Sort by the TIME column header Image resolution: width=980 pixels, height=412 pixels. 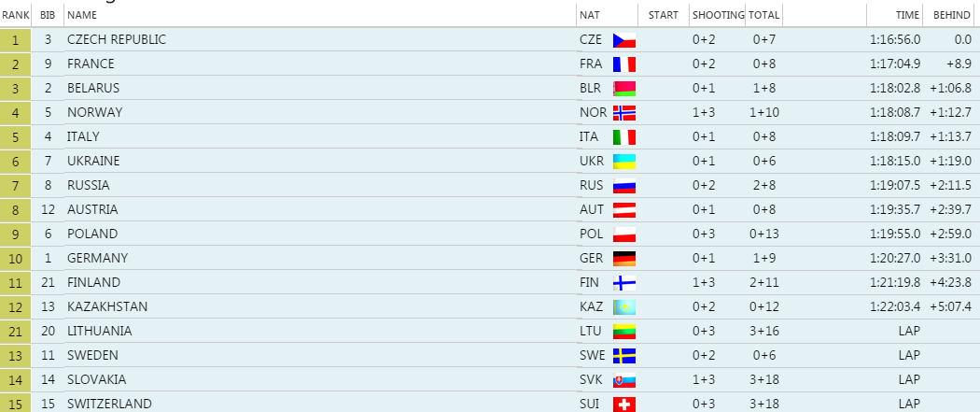pyautogui.click(x=908, y=15)
